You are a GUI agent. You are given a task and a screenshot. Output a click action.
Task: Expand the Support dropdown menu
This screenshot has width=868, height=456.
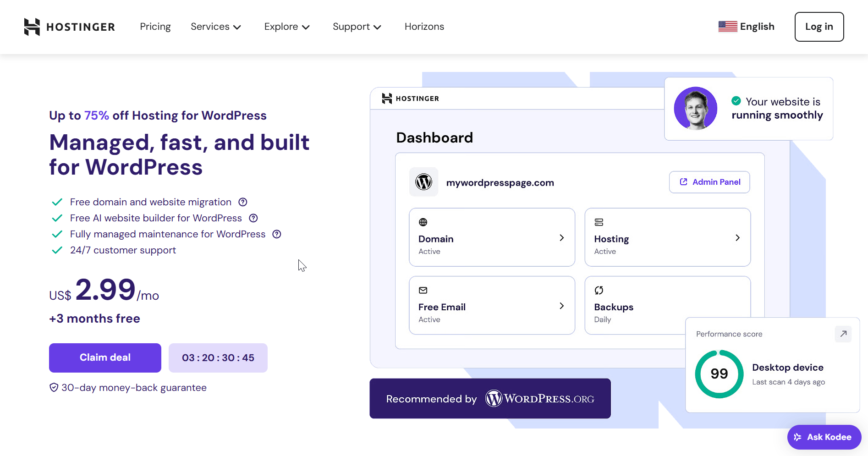tap(357, 27)
